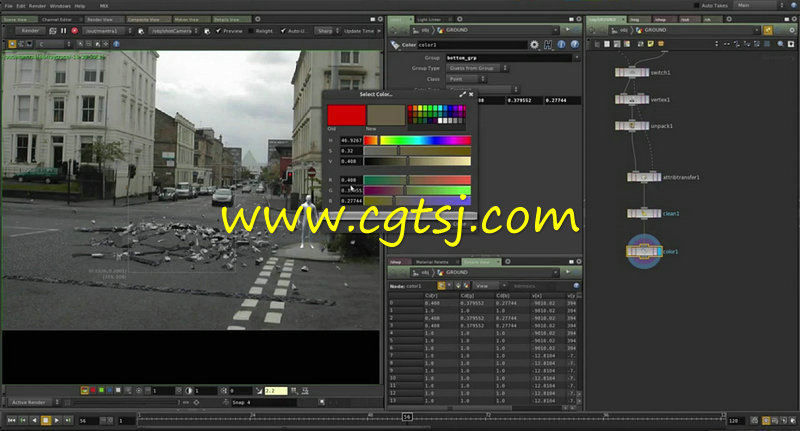
Task: Toggle the red channel display button
Action: click(x=93, y=390)
